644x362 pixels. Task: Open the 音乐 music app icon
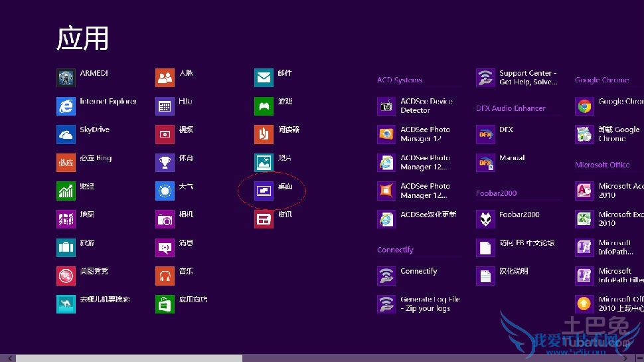click(x=165, y=276)
